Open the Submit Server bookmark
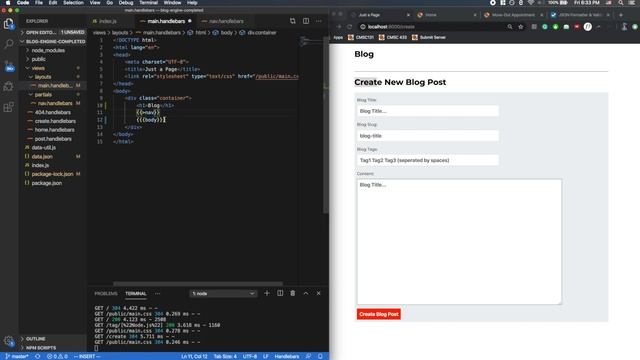The width and height of the screenshot is (640, 360). pos(429,37)
